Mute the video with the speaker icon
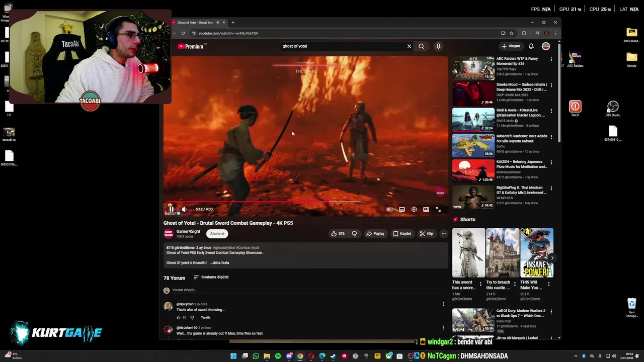Screen dimensions: 644x362 [x=184, y=209]
